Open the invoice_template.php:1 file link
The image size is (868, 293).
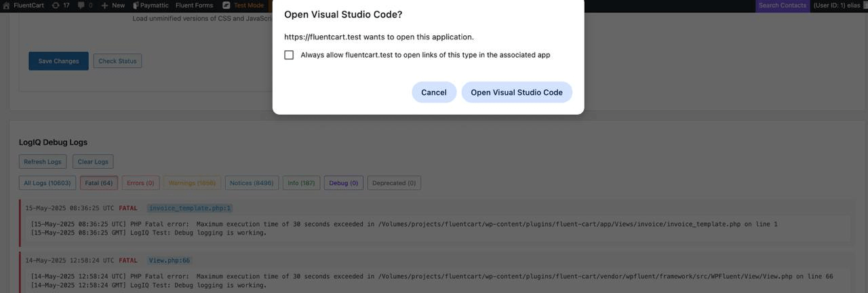tap(190, 208)
